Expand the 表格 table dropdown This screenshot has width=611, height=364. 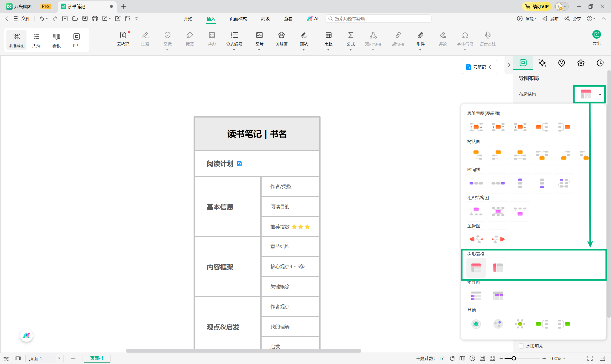point(328,50)
